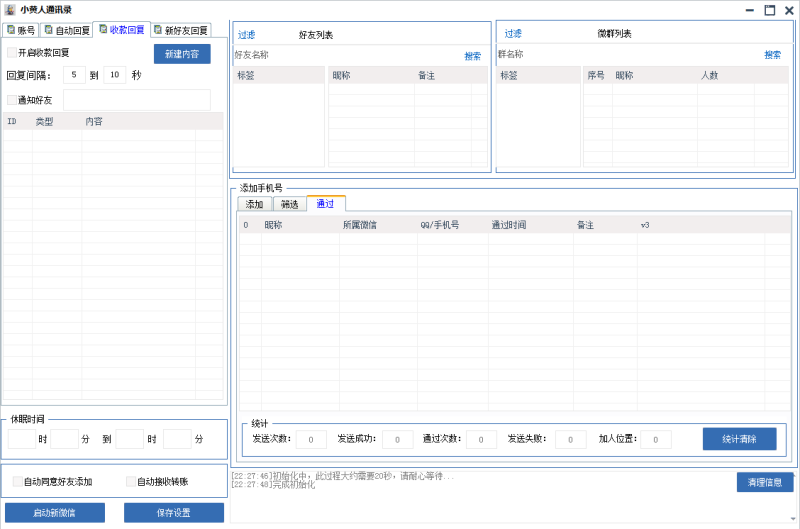Switch to the 添加 tab

pos(254,204)
